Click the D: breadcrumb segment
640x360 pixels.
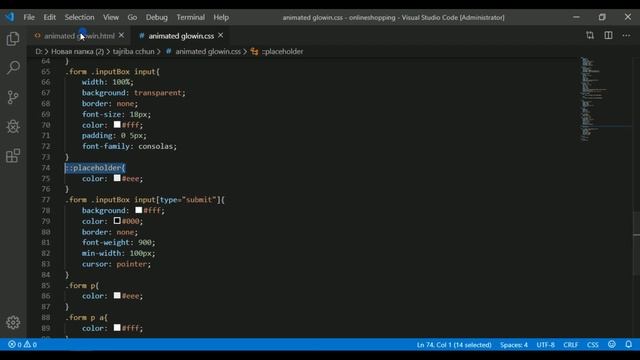39,51
